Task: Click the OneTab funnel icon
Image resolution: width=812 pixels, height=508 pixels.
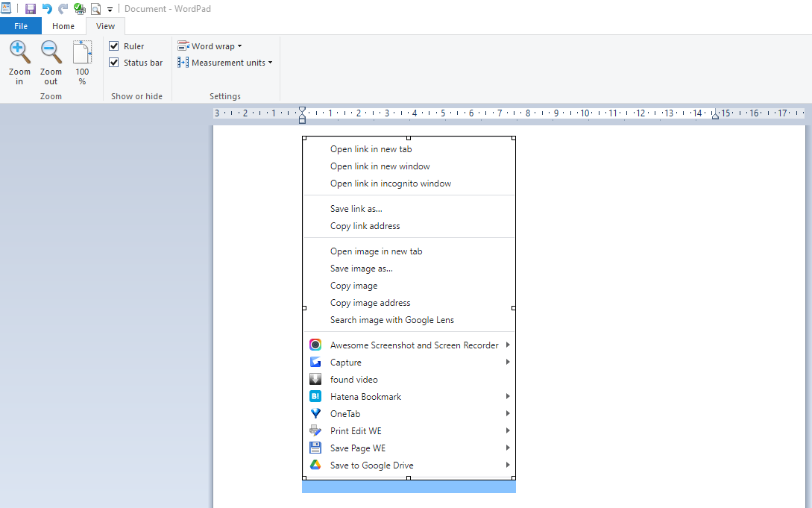Action: 315,413
